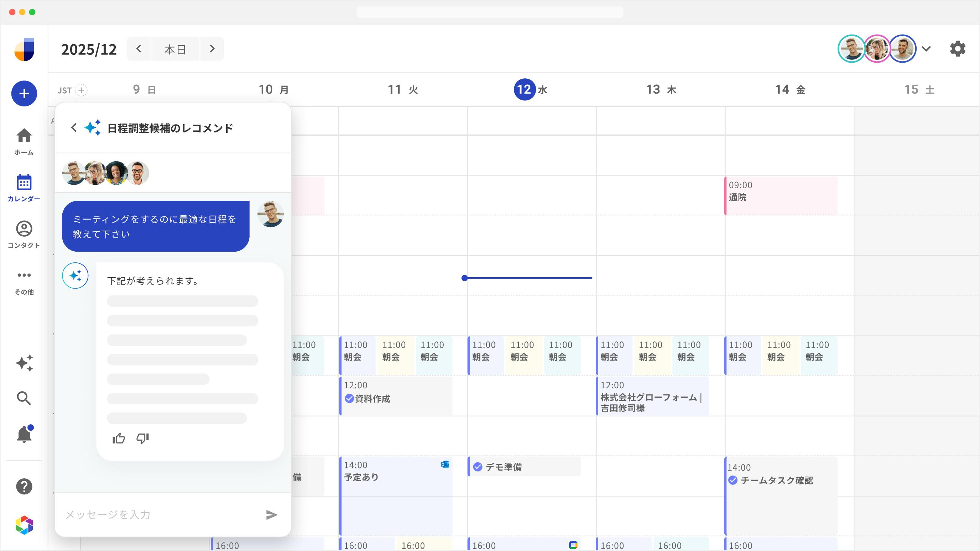The width and height of the screenshot is (980, 551).
Task: Click the thumbs down feedback icon
Action: point(142,439)
